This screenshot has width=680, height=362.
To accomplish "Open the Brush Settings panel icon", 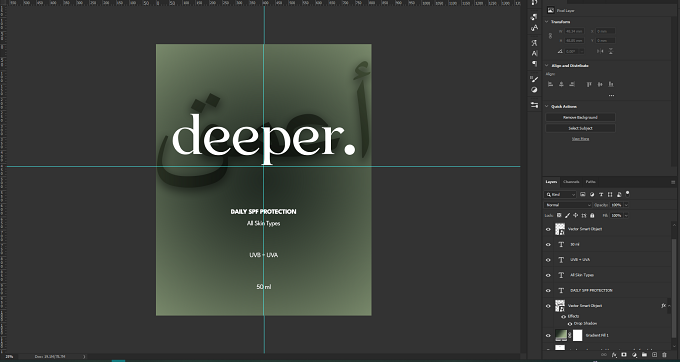I will tap(534, 79).
